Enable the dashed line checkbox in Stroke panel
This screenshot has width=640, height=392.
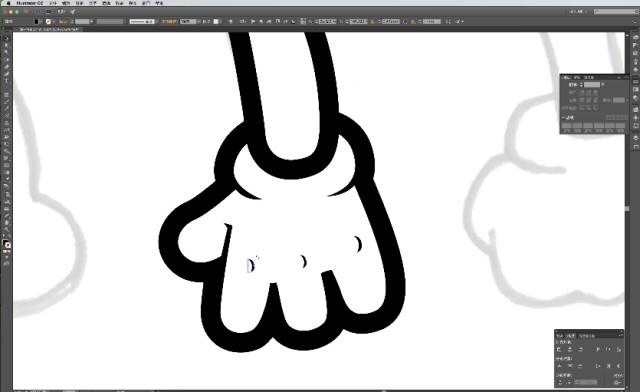click(564, 118)
